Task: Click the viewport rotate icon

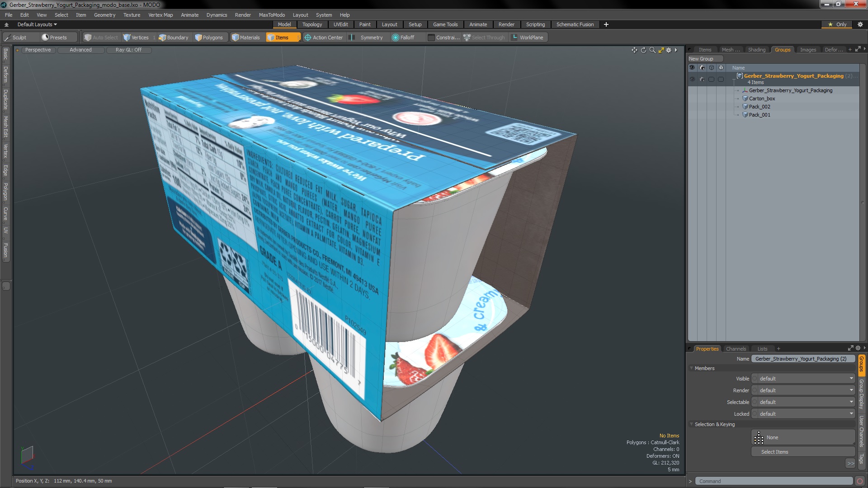Action: click(643, 50)
